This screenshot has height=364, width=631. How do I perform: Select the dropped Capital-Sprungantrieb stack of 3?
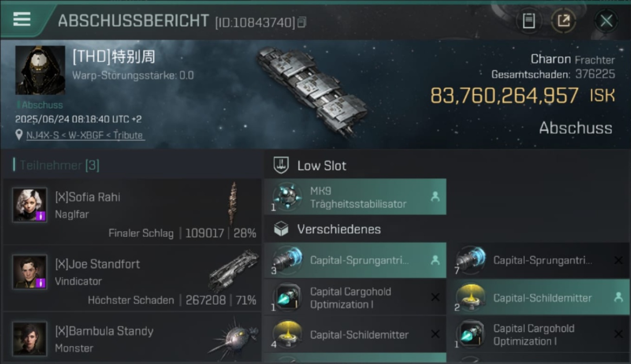pyautogui.click(x=355, y=260)
